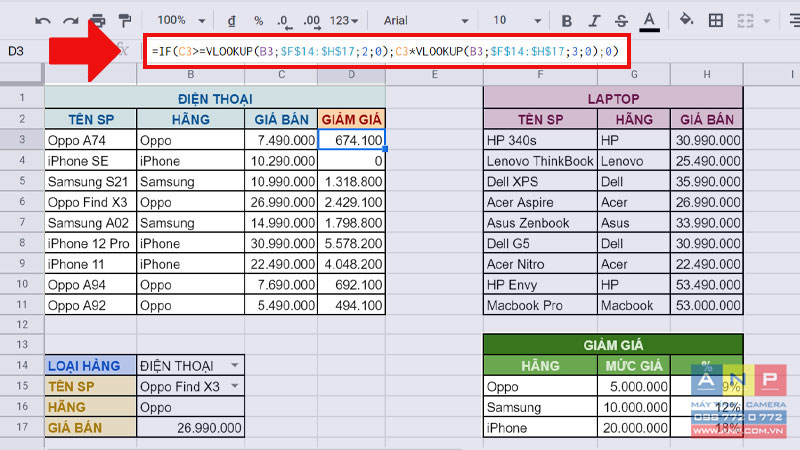This screenshot has width=800, height=450.
Task: Click the Print icon
Action: point(97,21)
